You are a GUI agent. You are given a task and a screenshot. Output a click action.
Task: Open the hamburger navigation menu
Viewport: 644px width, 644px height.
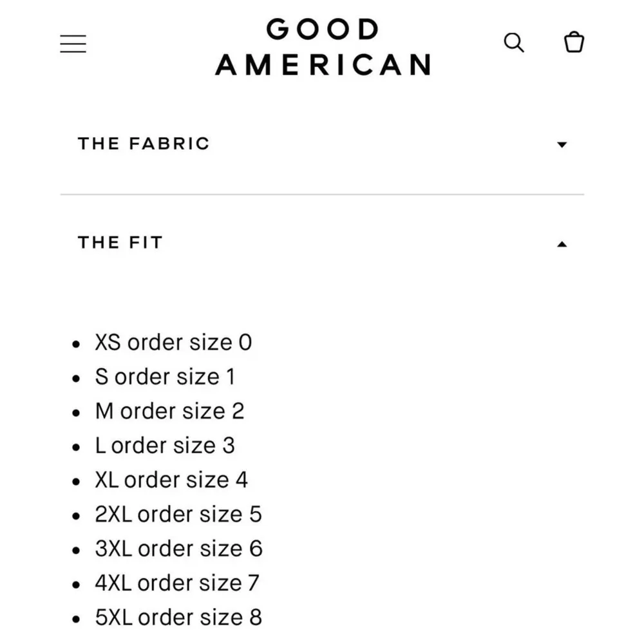point(73,43)
